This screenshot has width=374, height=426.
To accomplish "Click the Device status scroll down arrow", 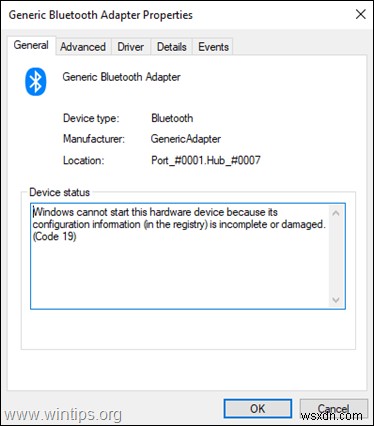I will tap(336, 300).
